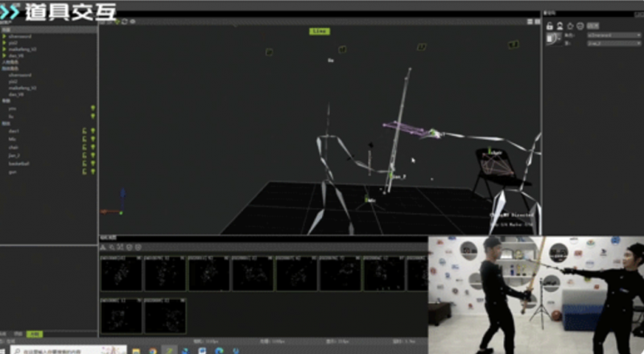Click the person/actor icon in properties panel

pos(559,26)
